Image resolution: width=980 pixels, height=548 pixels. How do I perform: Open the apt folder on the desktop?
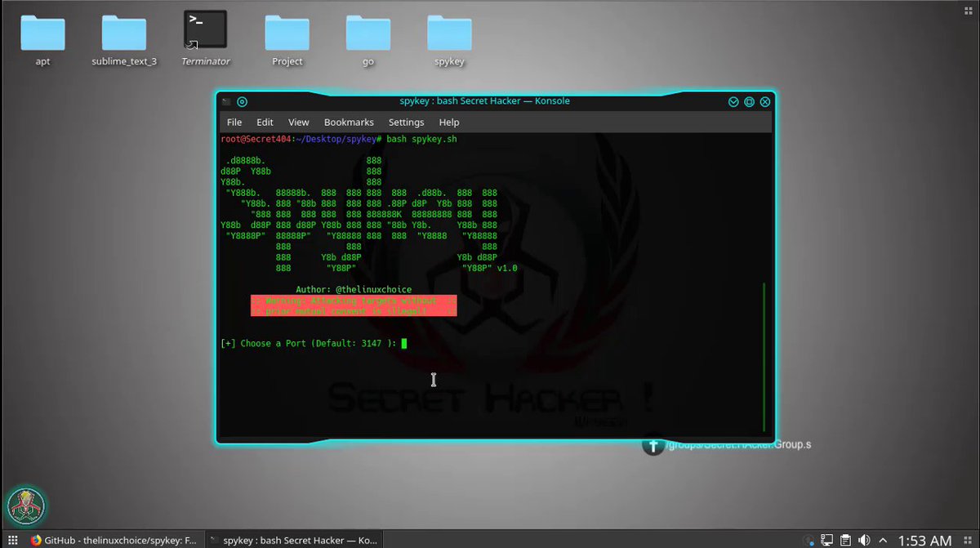tap(42, 40)
